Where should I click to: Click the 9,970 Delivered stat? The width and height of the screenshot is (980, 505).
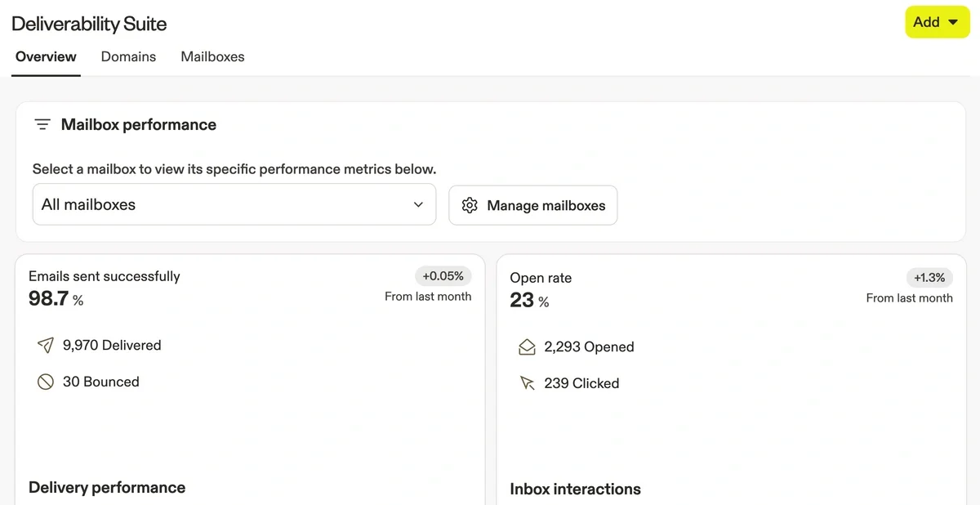[112, 346]
